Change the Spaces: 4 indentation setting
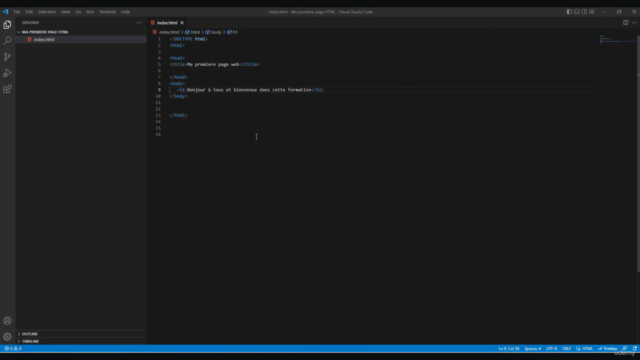The image size is (640, 360). point(533,349)
